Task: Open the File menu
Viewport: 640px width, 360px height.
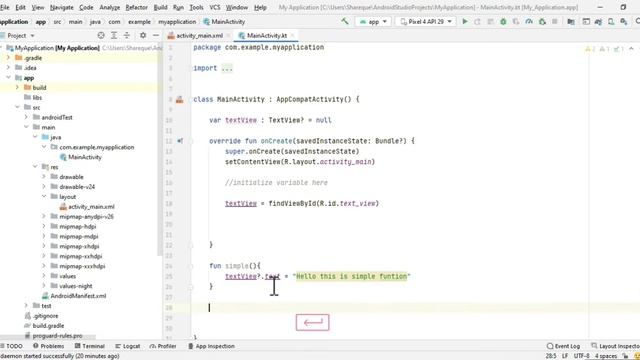Action: (5, 7)
